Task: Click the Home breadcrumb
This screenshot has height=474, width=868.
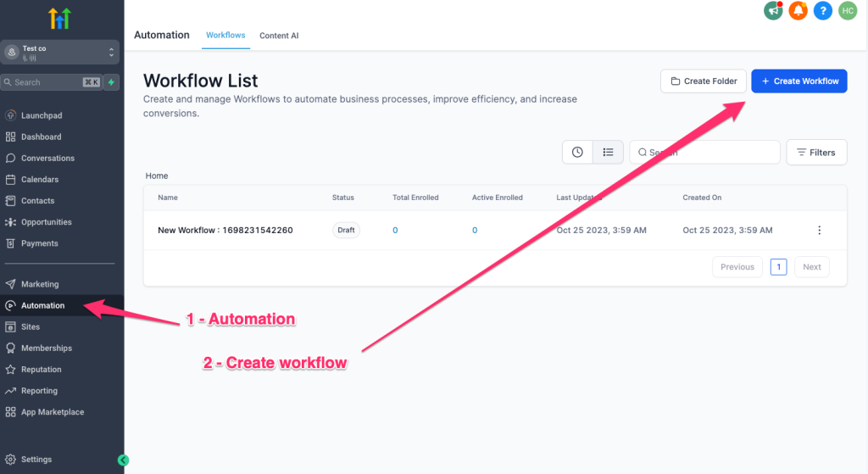Action: click(157, 176)
